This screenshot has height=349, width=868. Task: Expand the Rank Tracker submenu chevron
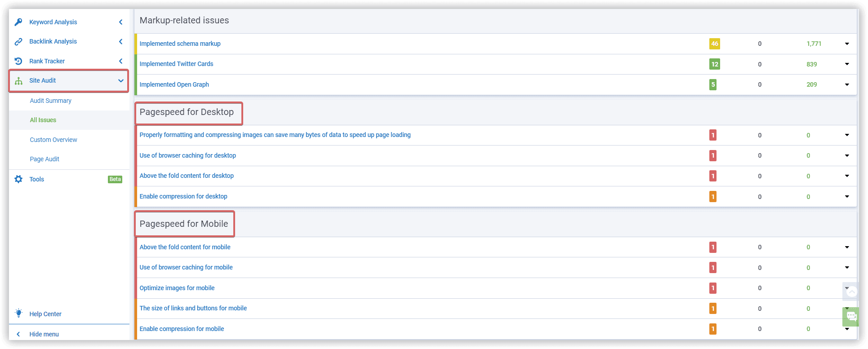[120, 61]
